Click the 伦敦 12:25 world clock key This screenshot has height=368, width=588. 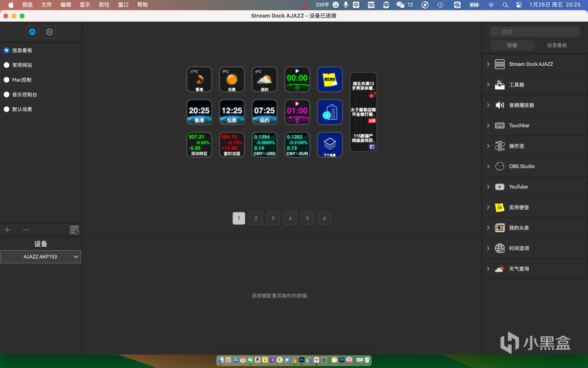tap(232, 112)
